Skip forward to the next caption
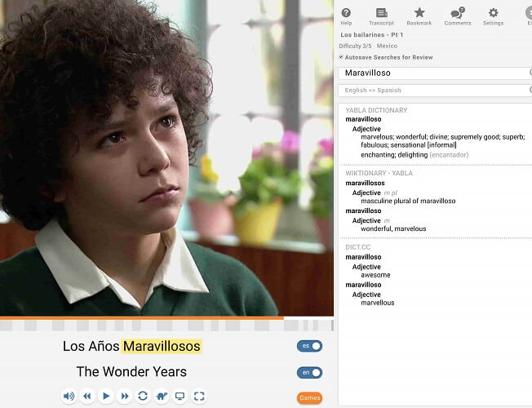532x408 pixels. click(x=125, y=396)
